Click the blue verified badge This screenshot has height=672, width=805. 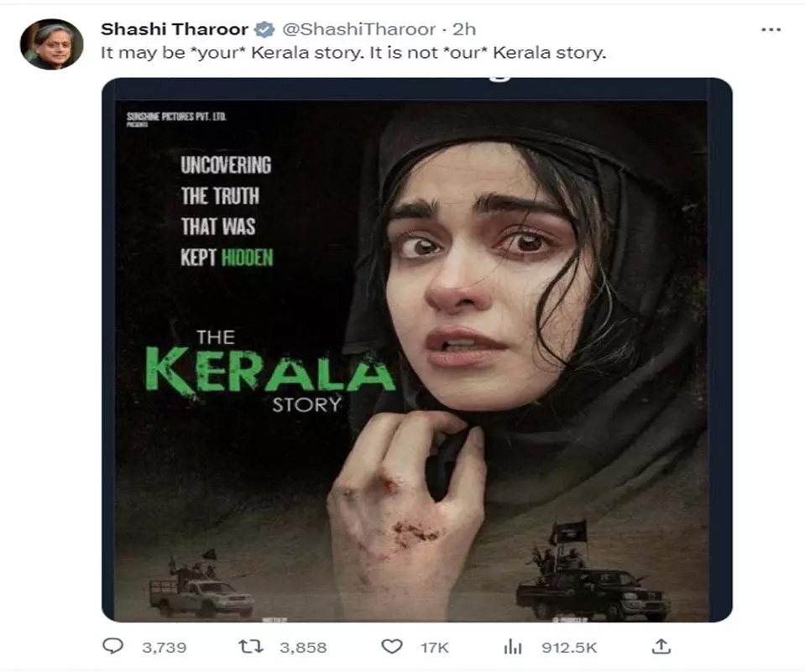[x=265, y=29]
